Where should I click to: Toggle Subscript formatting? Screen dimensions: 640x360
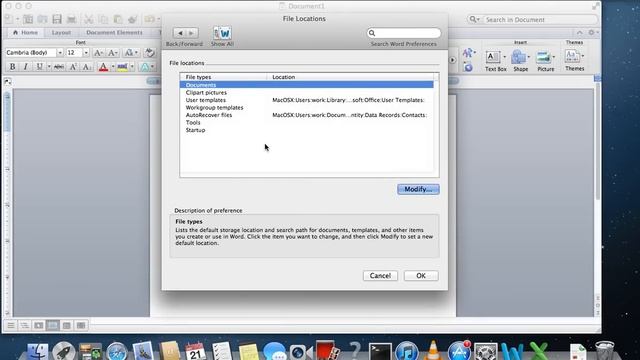coord(87,67)
